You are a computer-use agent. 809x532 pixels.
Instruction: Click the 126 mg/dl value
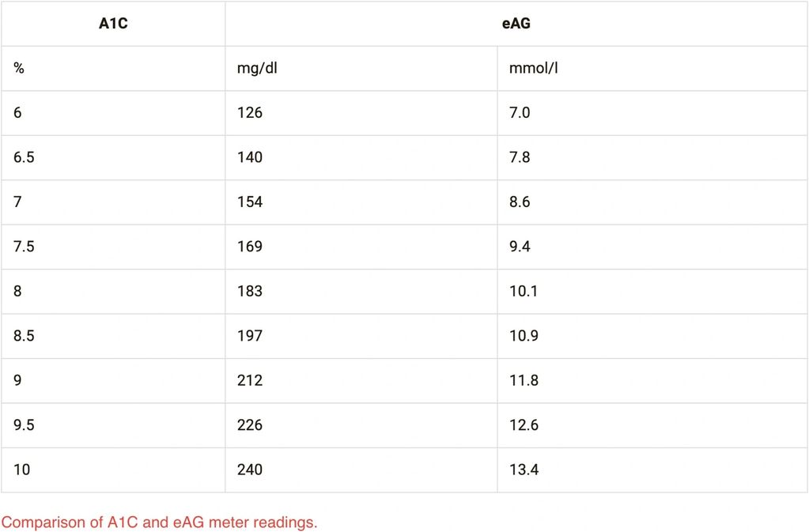point(250,113)
